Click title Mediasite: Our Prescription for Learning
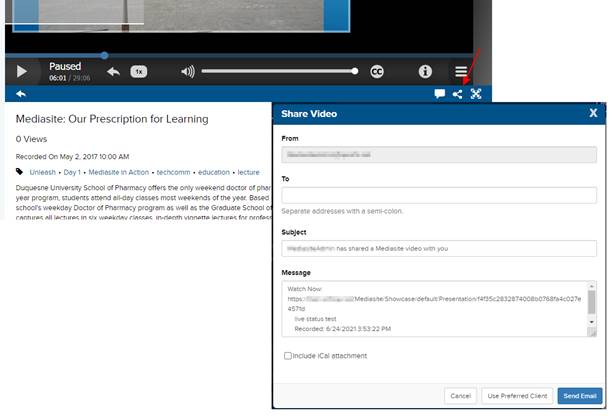 click(112, 119)
